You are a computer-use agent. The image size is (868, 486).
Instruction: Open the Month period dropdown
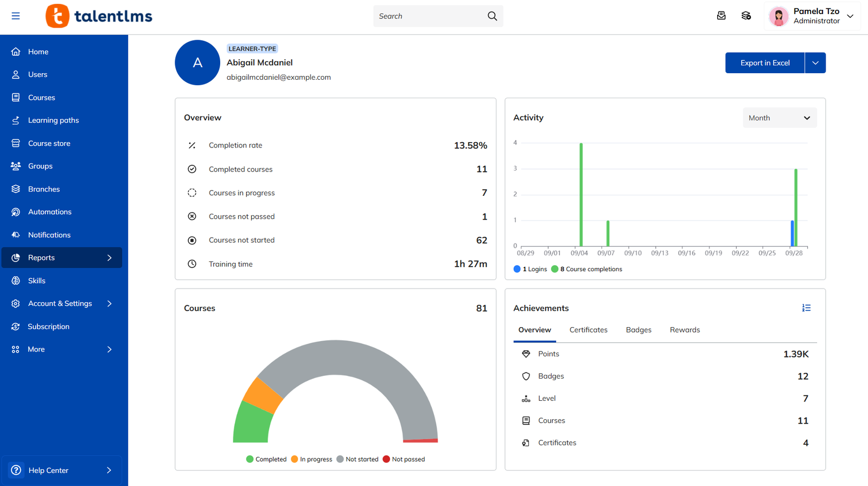pos(780,118)
